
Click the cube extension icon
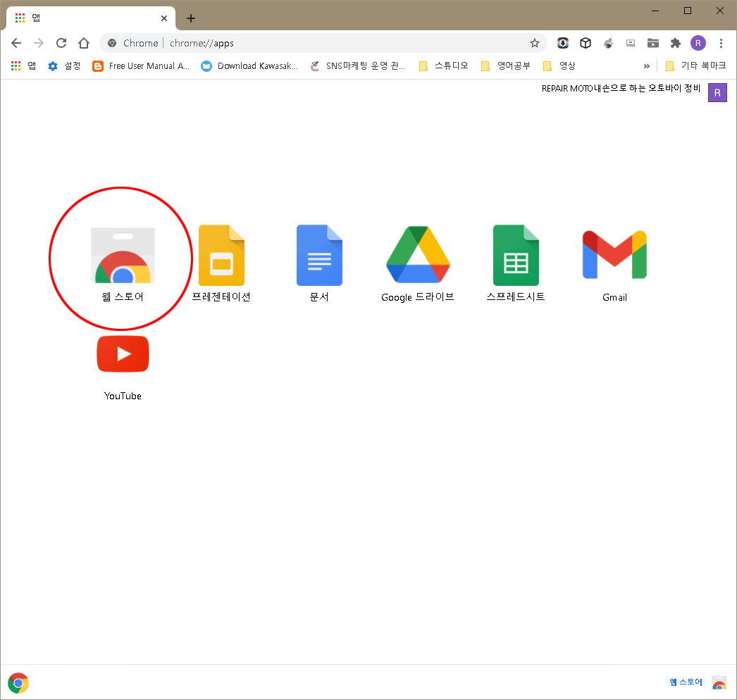[x=586, y=43]
